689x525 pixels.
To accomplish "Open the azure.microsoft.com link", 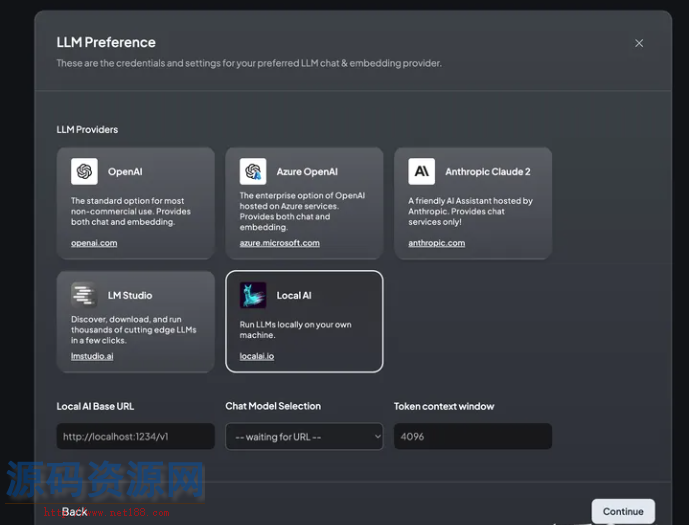I will pos(279,243).
